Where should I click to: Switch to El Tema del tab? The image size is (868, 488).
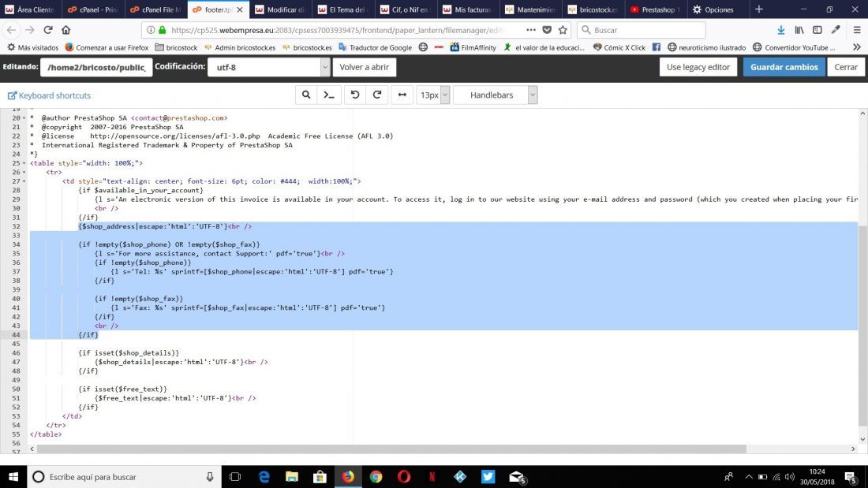coord(342,9)
